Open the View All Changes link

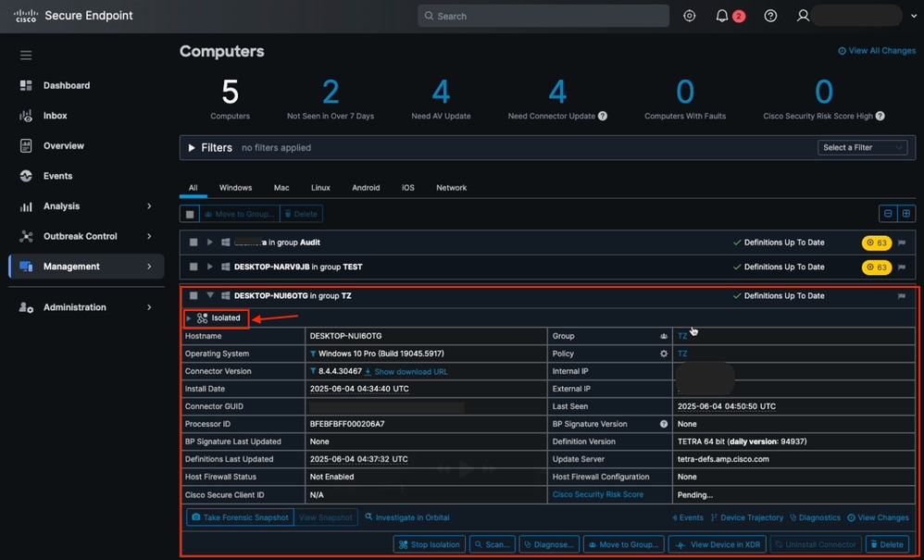point(877,51)
